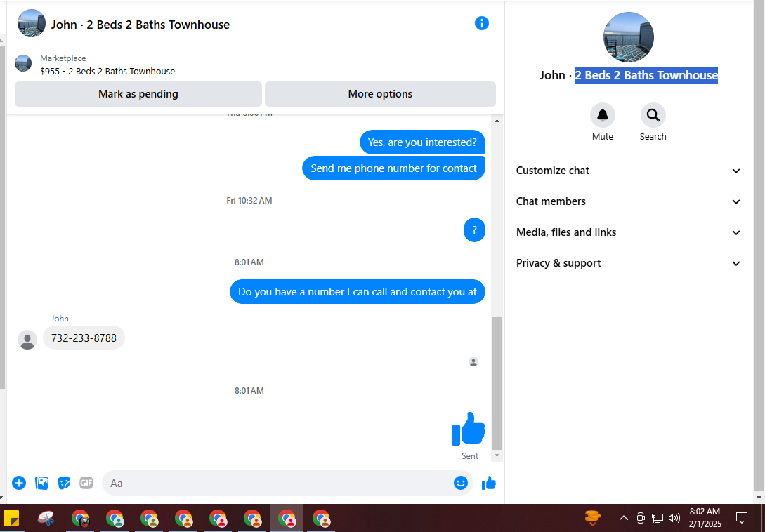Open conversation info via the blue info icon

tap(481, 23)
